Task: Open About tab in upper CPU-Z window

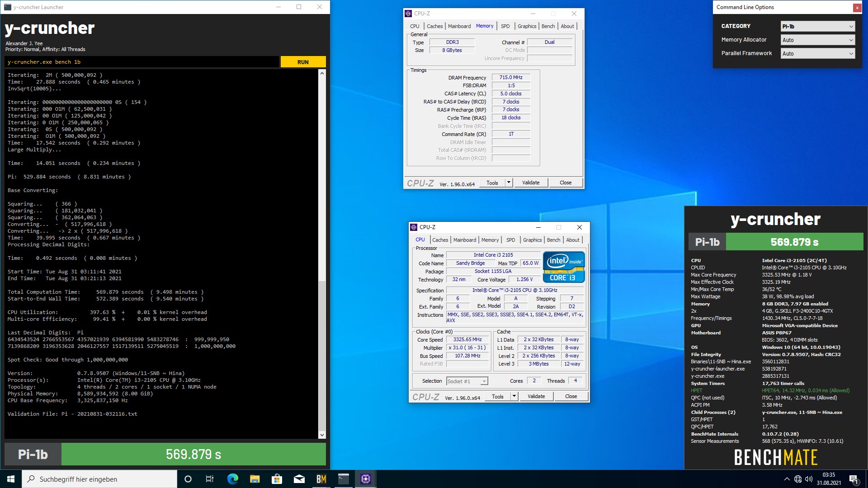Action: [567, 26]
